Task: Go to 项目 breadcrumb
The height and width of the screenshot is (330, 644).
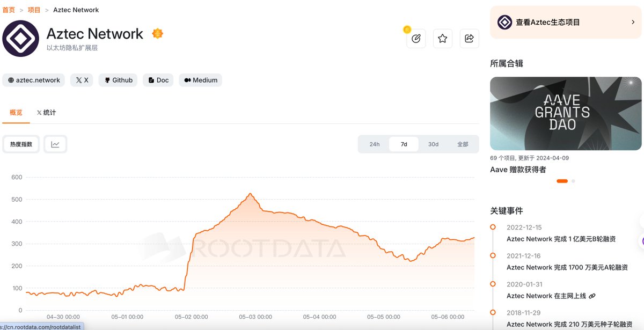Action: coord(34,10)
